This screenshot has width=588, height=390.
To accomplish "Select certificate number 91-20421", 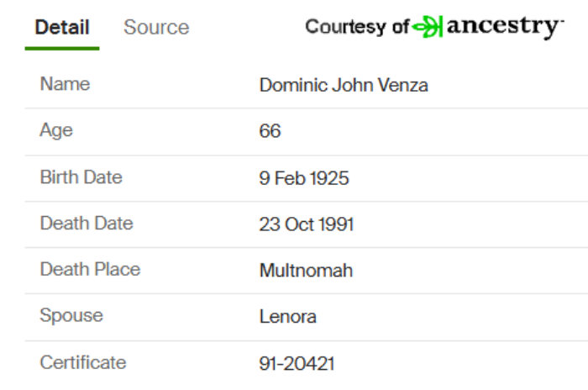I will click(x=297, y=364).
